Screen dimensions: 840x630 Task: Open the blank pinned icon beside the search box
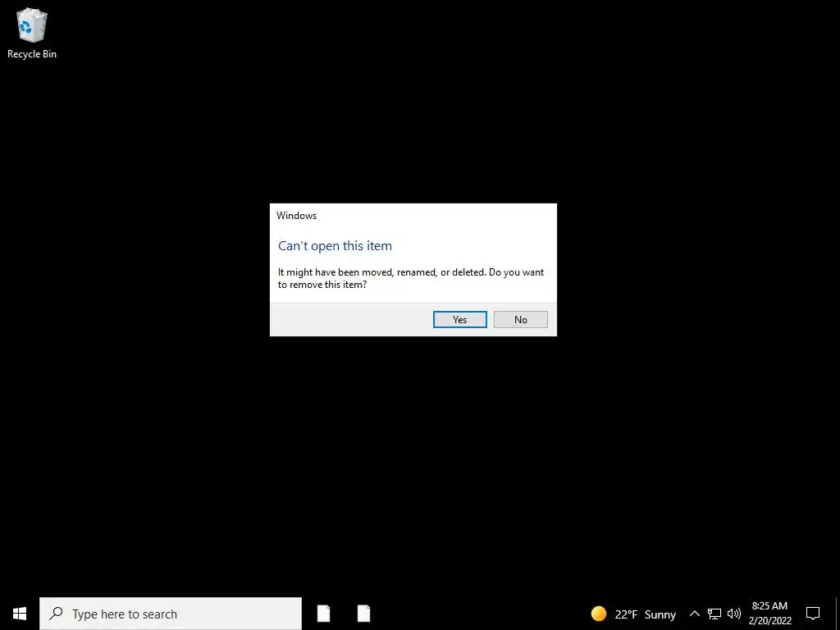pyautogui.click(x=323, y=614)
